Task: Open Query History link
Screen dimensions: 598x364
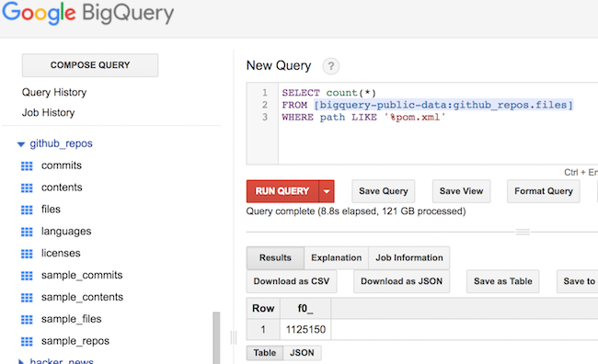Action: [x=54, y=92]
